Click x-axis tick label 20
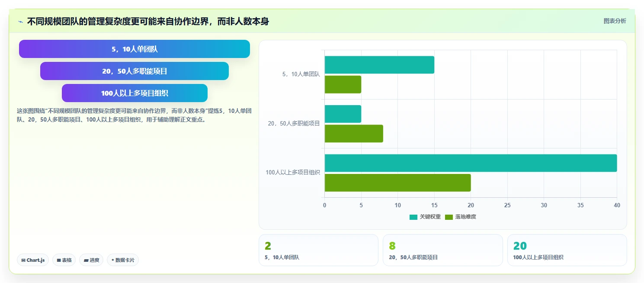This screenshot has height=283, width=644. tap(471, 205)
